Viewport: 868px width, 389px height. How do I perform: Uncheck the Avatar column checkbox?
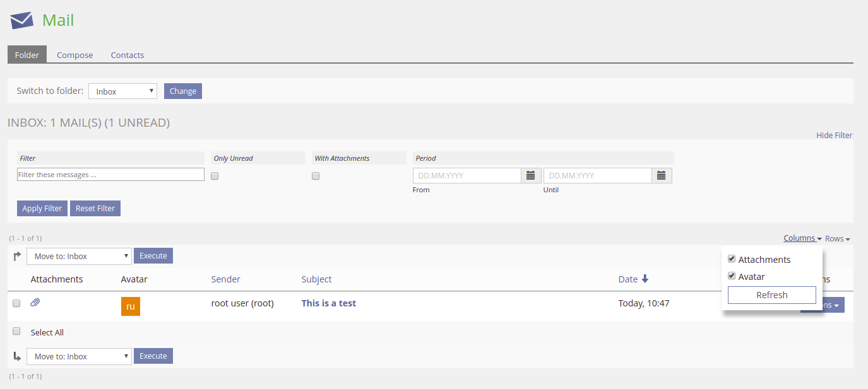point(732,276)
